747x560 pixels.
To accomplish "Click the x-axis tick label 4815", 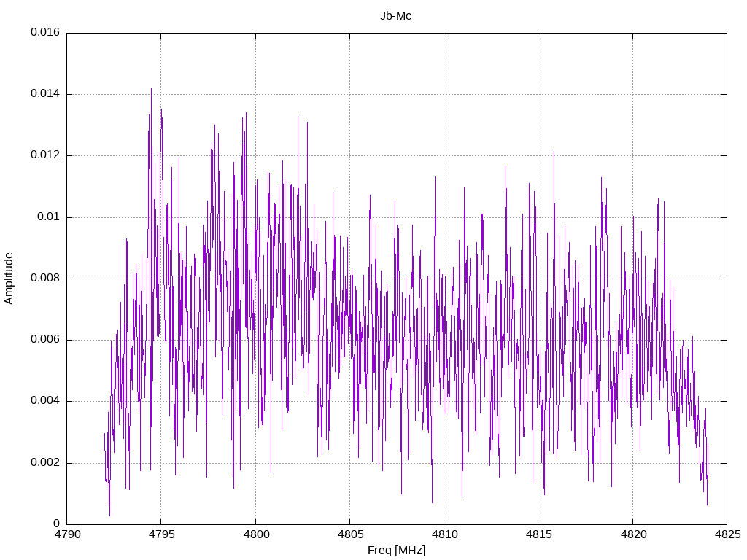I will click(539, 534).
